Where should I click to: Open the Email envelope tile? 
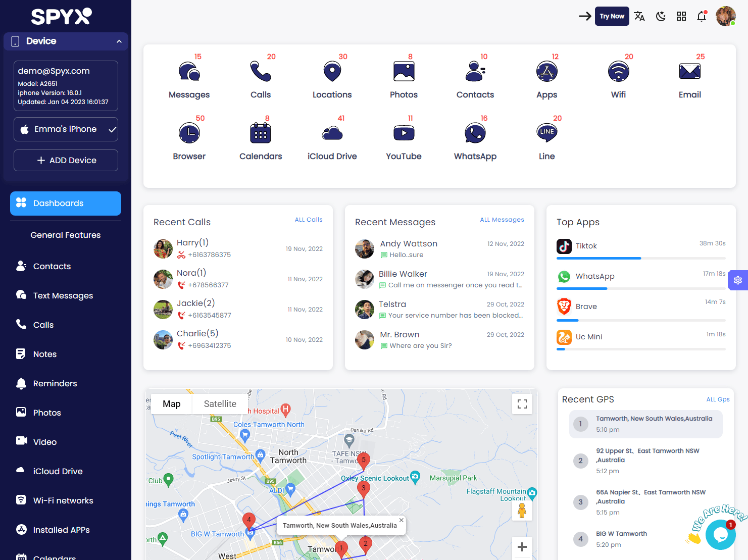690,72
